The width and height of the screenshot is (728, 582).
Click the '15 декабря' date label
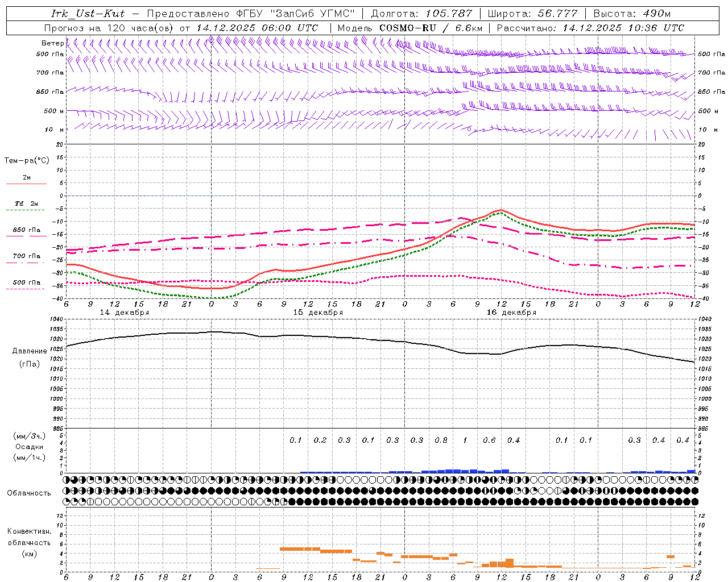coord(318,313)
